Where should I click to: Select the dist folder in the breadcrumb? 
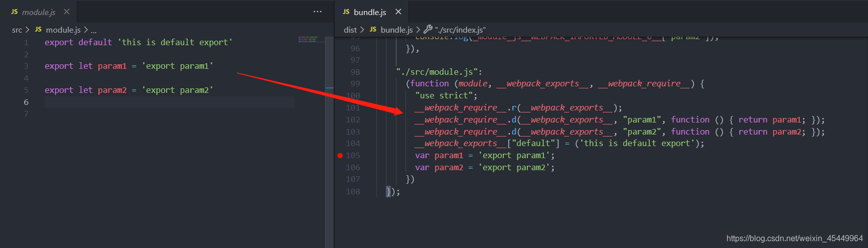pos(350,30)
